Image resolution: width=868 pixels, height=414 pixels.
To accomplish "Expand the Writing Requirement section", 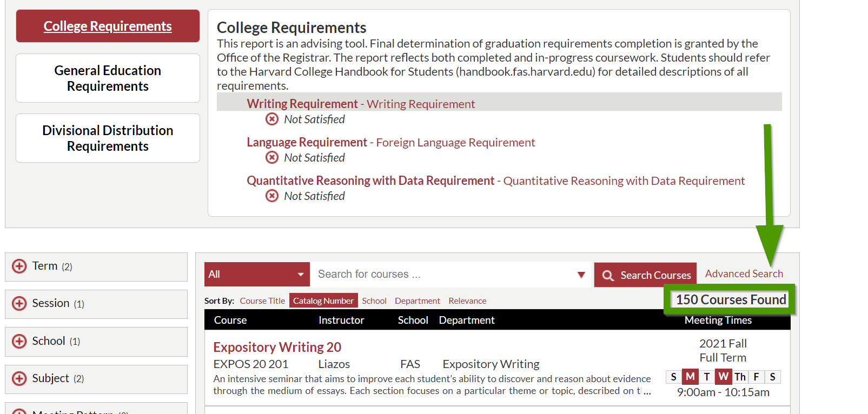I will pyautogui.click(x=302, y=104).
